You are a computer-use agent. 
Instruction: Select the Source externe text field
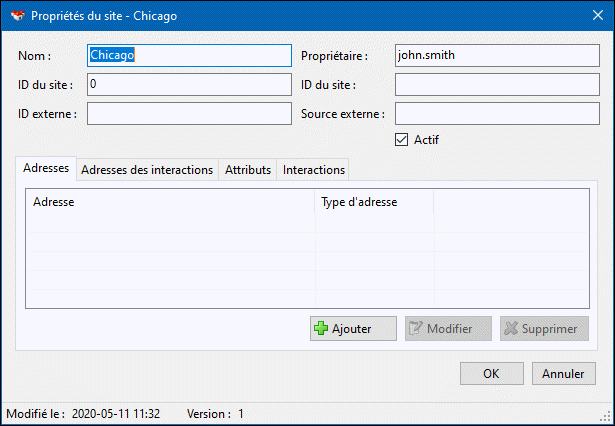pos(496,114)
